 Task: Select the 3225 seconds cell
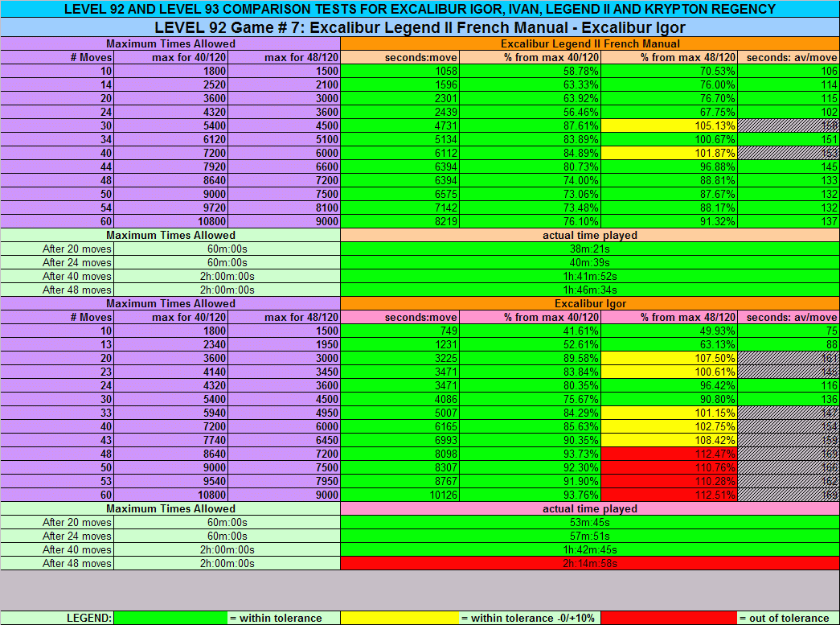pyautogui.click(x=400, y=358)
